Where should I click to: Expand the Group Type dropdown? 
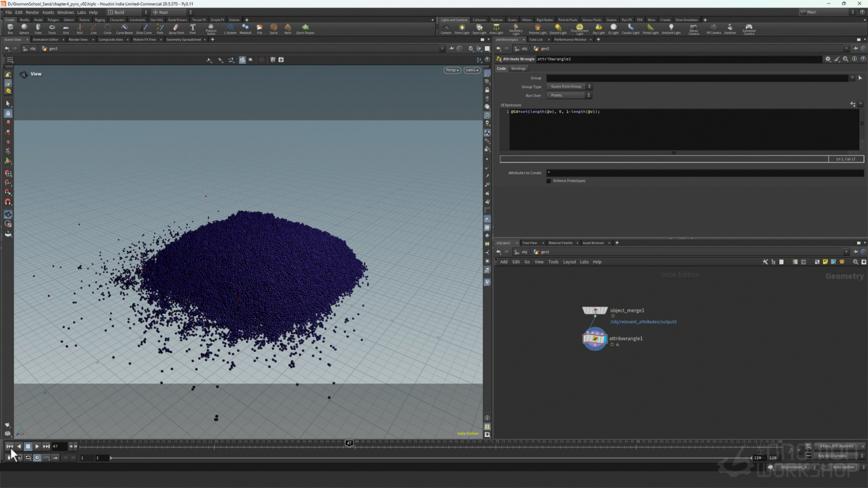pos(570,87)
